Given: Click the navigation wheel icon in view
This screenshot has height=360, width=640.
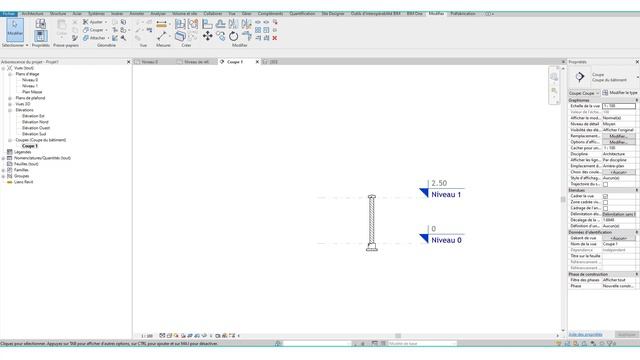Looking at the screenshot, I should [554, 77].
